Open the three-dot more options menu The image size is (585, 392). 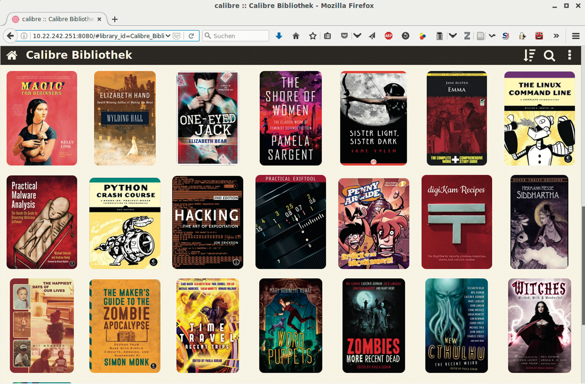pos(569,55)
